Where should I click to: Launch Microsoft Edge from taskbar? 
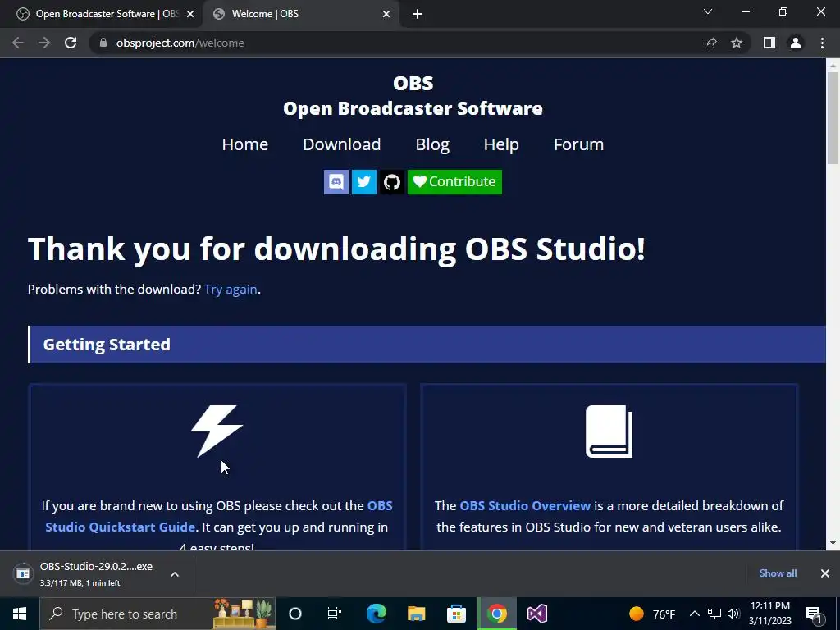point(376,614)
